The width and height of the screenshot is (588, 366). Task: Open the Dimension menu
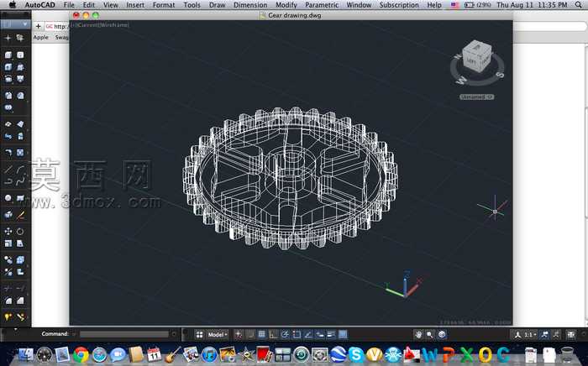click(250, 5)
